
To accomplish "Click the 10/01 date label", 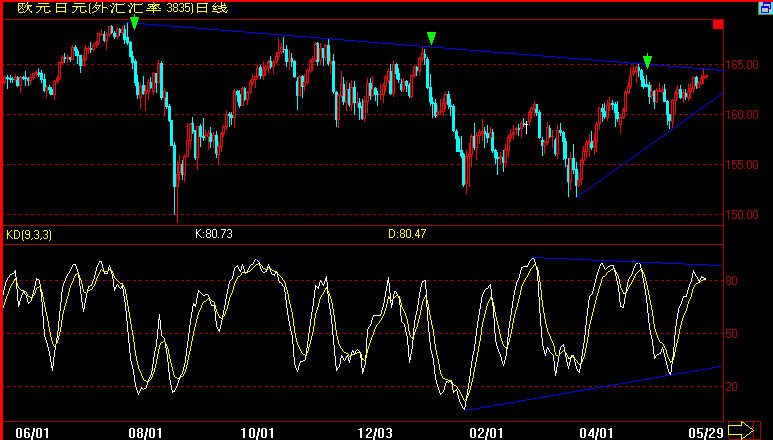I will point(257,433).
